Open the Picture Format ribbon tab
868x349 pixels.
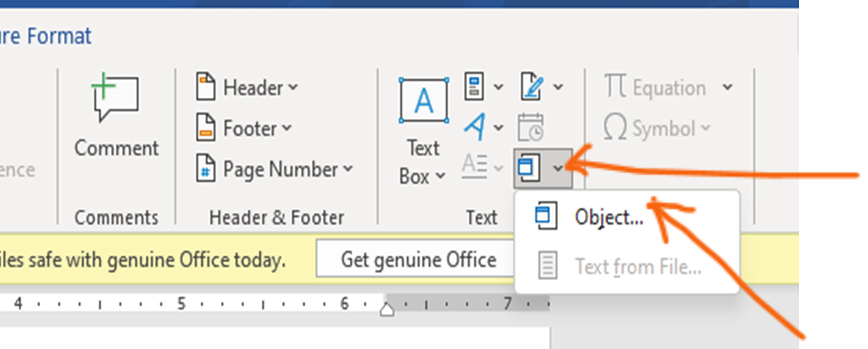(46, 36)
